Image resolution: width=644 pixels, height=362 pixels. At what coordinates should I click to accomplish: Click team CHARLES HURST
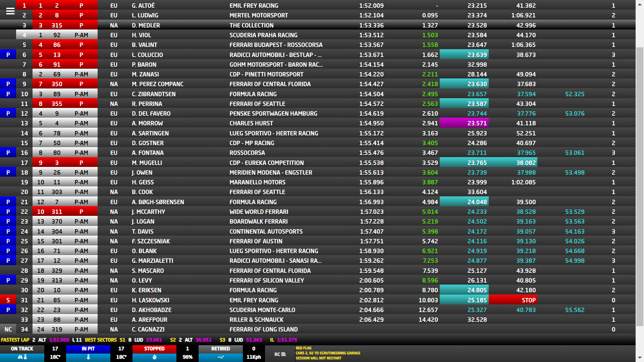click(251, 123)
